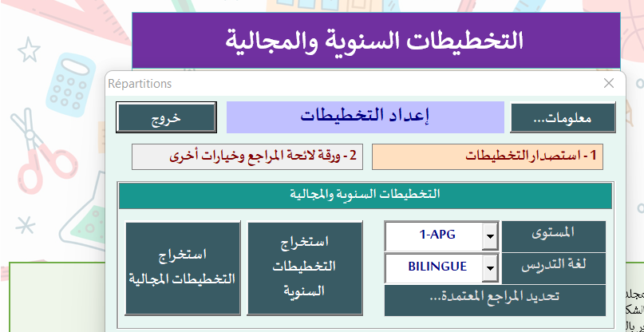Click the teal التخطيطات السنوية والمجالية section header
644x332 pixels.
(x=365, y=196)
